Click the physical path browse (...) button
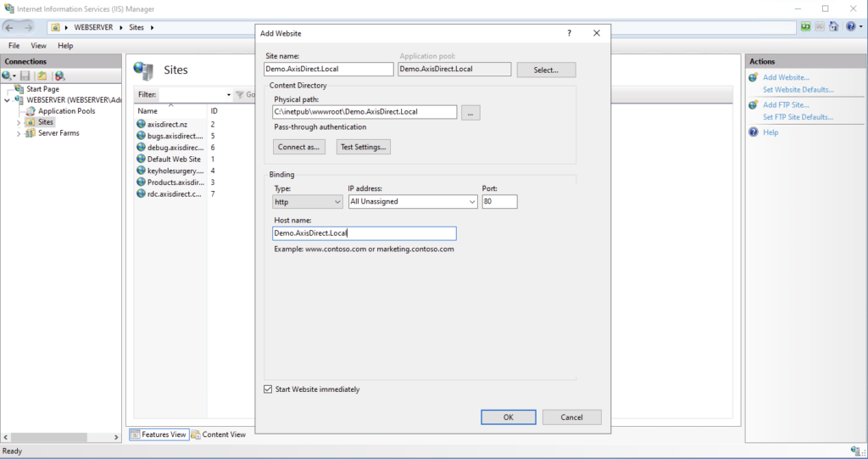 470,113
